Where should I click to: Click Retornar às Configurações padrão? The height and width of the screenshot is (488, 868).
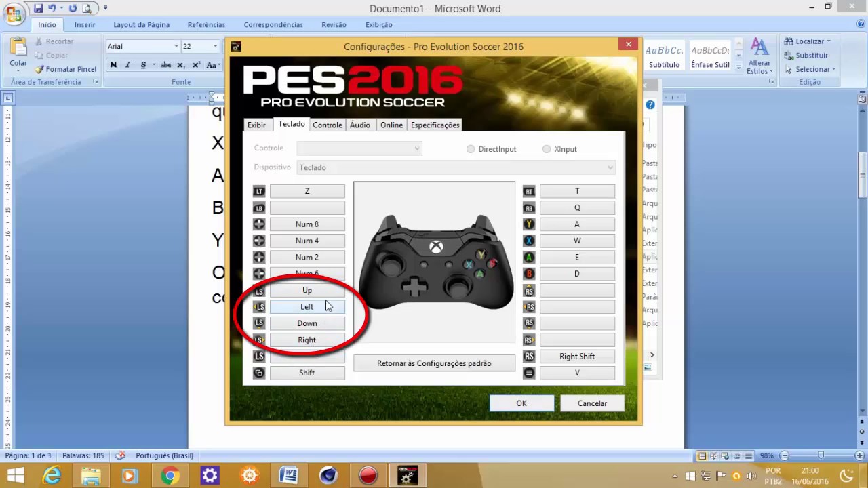click(x=434, y=363)
